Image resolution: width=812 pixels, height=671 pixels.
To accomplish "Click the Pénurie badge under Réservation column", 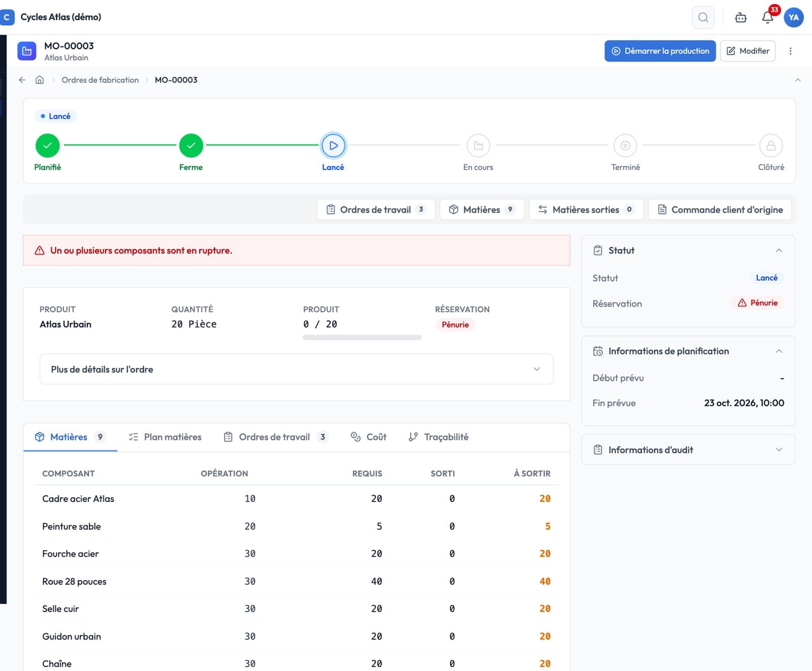I will pyautogui.click(x=455, y=325).
